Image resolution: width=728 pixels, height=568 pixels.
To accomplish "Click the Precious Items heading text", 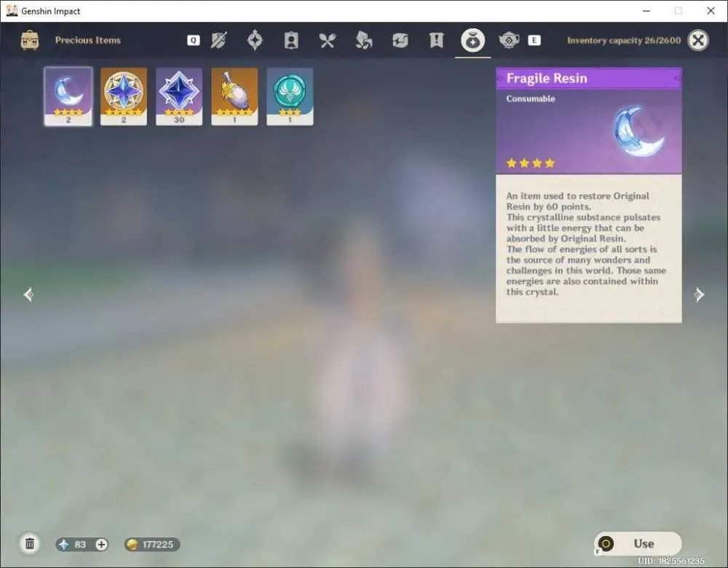I will 88,40.
